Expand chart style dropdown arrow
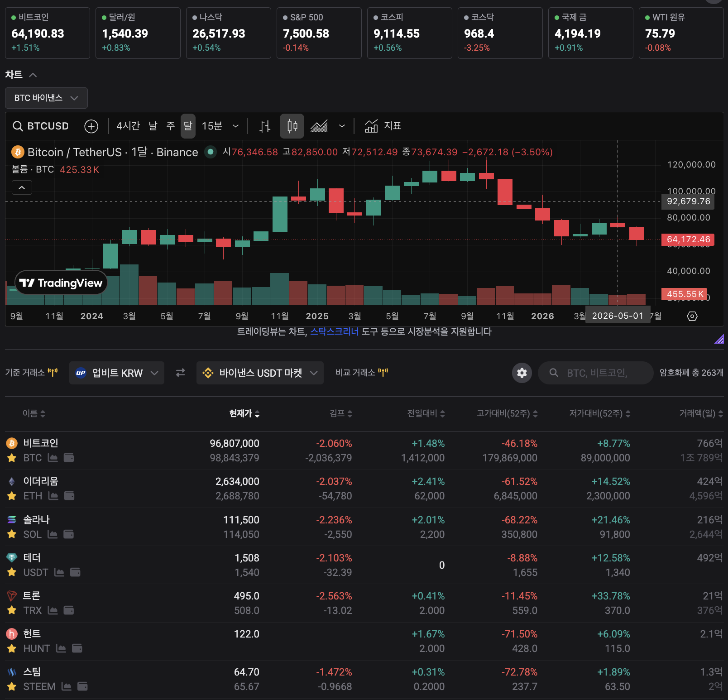 (x=342, y=126)
